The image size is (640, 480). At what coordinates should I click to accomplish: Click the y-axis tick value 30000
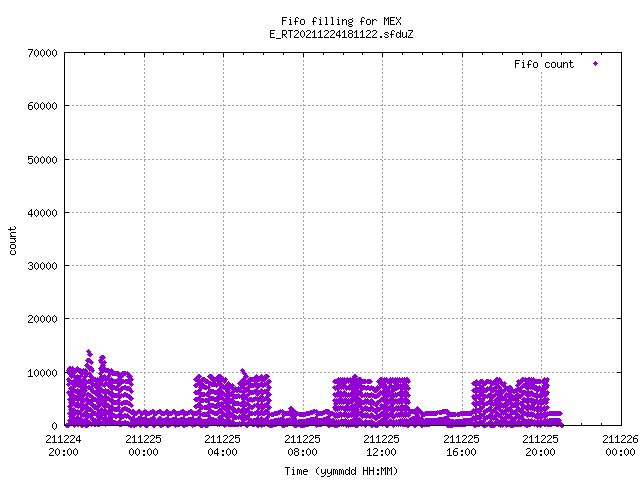(42, 266)
